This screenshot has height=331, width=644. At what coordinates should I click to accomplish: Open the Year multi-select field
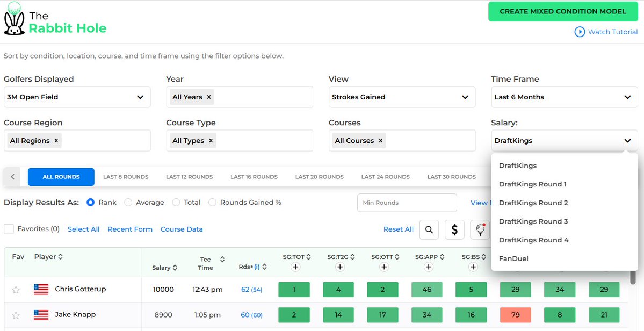click(x=240, y=97)
